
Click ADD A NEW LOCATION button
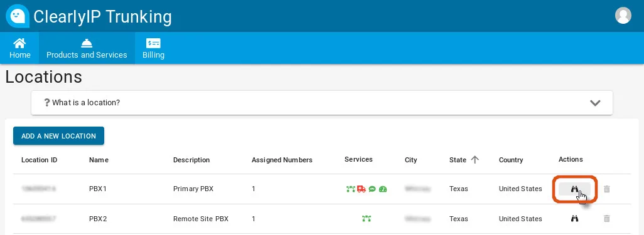(59, 136)
